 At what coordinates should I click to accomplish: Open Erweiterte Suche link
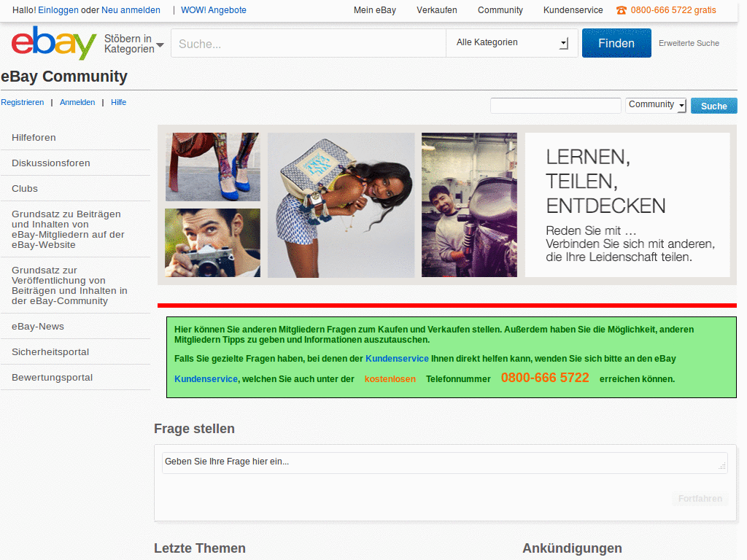pos(689,43)
